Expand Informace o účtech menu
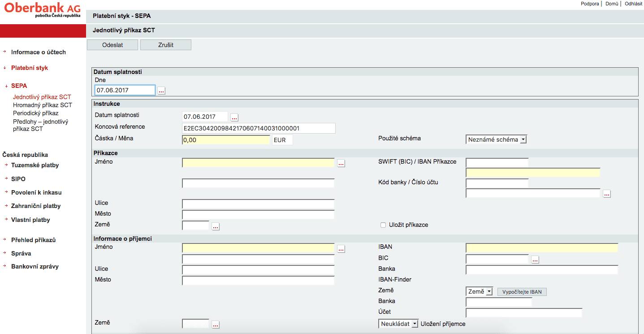 coord(39,52)
